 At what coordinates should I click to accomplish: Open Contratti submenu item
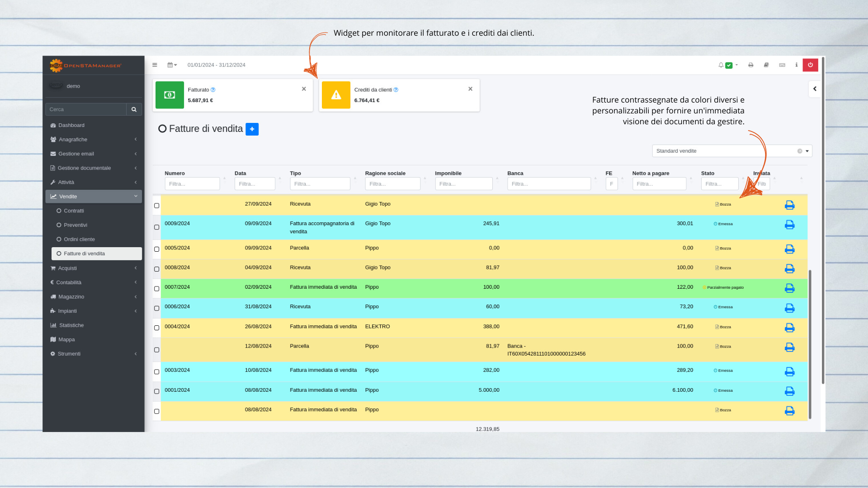[96, 211]
